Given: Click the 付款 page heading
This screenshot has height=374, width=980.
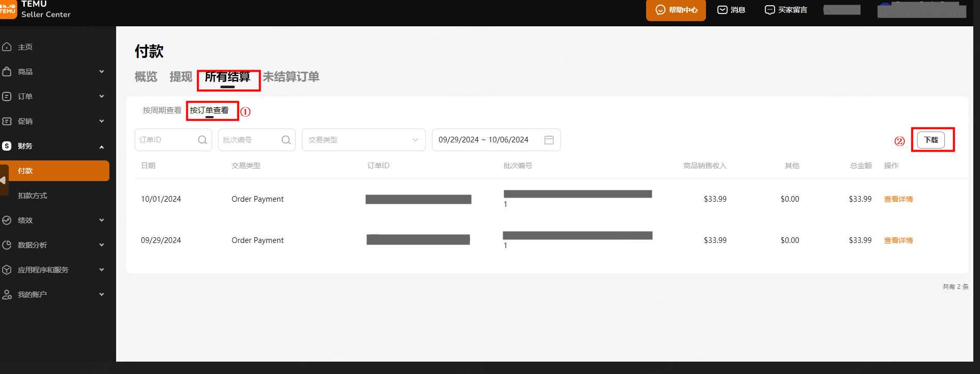Looking at the screenshot, I should tap(149, 51).
